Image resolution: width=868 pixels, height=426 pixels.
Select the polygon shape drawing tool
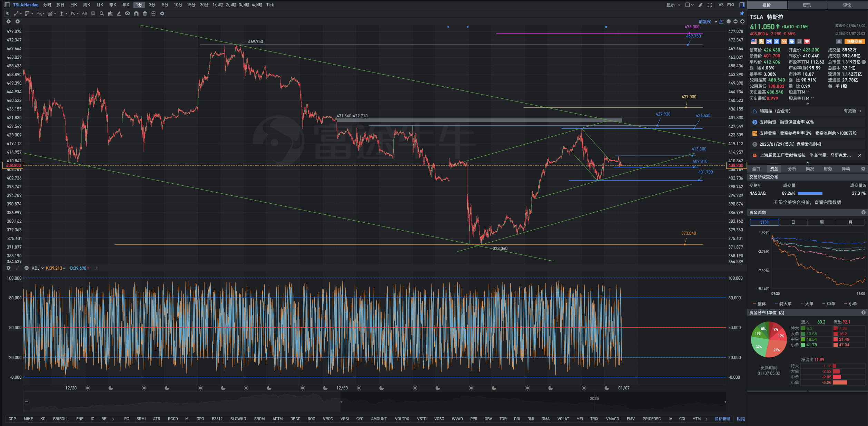pyautogui.click(x=28, y=13)
